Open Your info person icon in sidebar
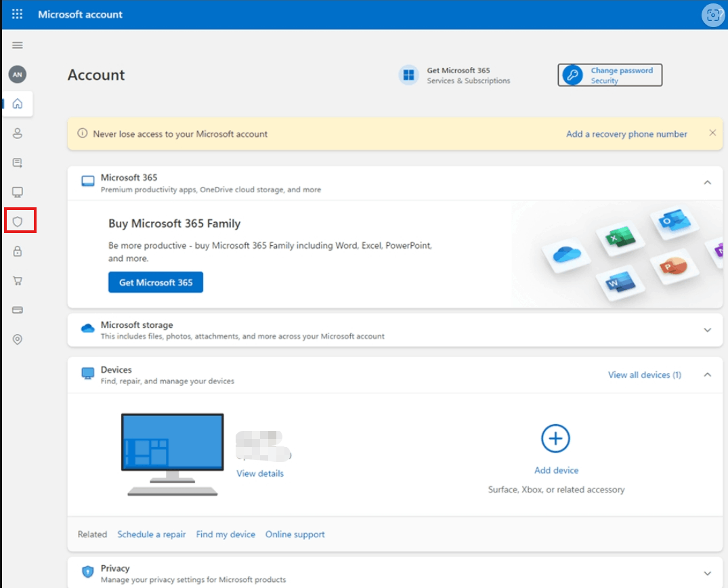The height and width of the screenshot is (588, 728). [17, 133]
